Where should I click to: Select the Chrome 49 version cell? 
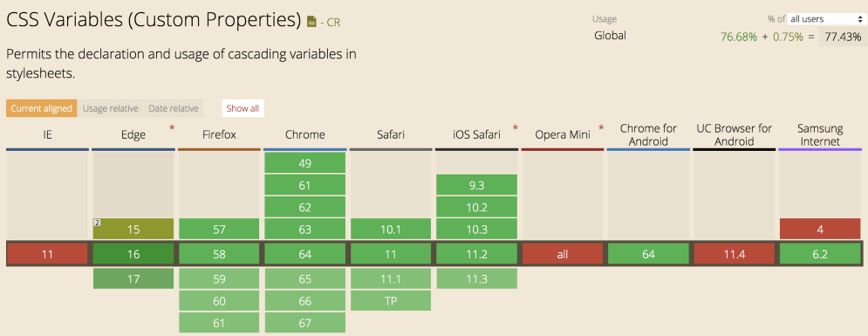click(x=305, y=162)
